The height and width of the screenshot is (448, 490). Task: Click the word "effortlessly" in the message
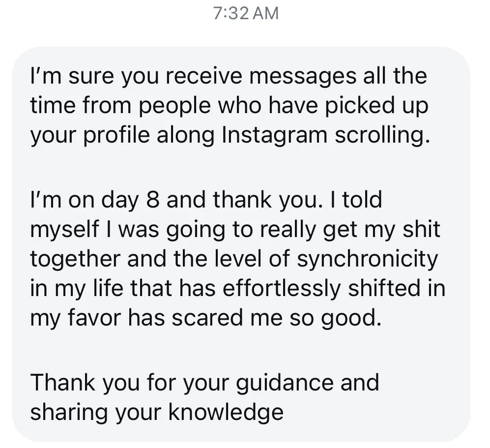281,289
